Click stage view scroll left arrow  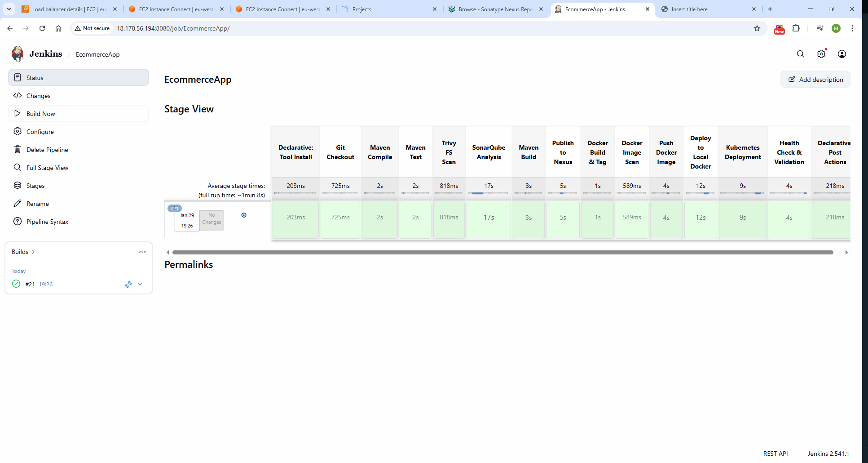tap(167, 252)
